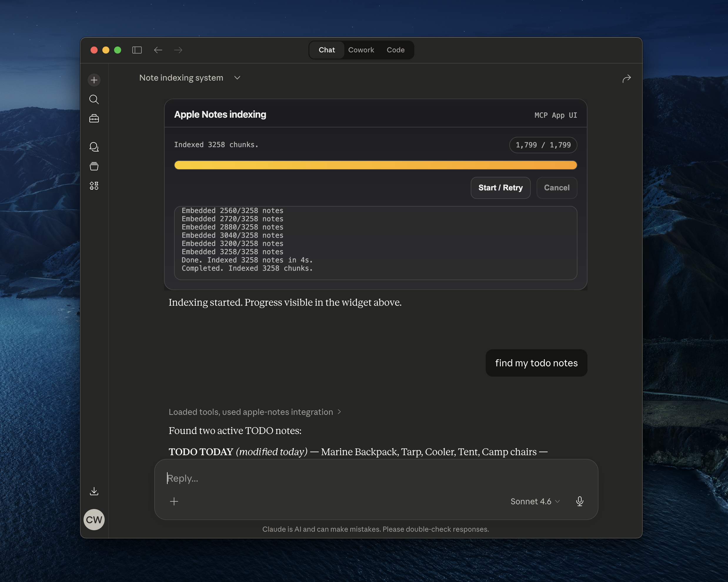Click log line 'Embedded 3258/3258 notes'

[x=232, y=252]
